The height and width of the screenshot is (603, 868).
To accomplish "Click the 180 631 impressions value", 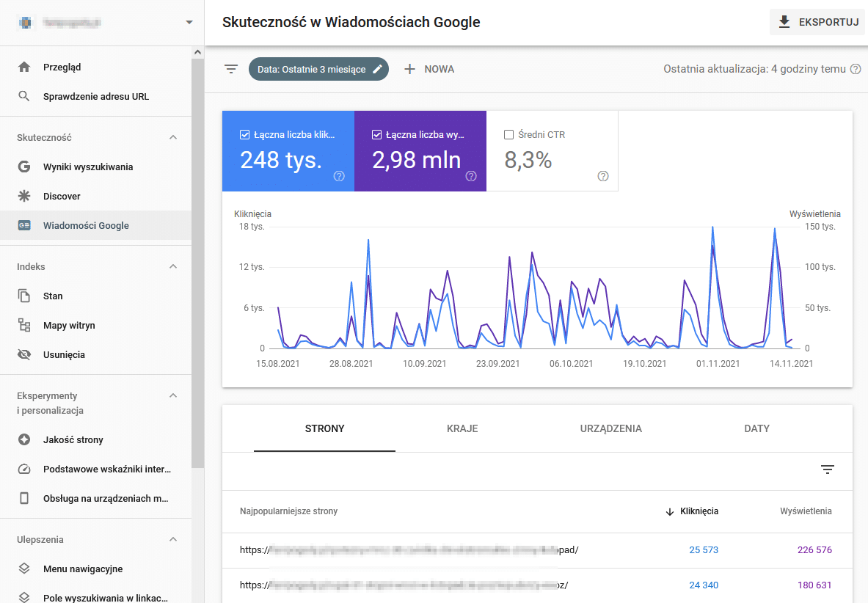I will pyautogui.click(x=814, y=585).
